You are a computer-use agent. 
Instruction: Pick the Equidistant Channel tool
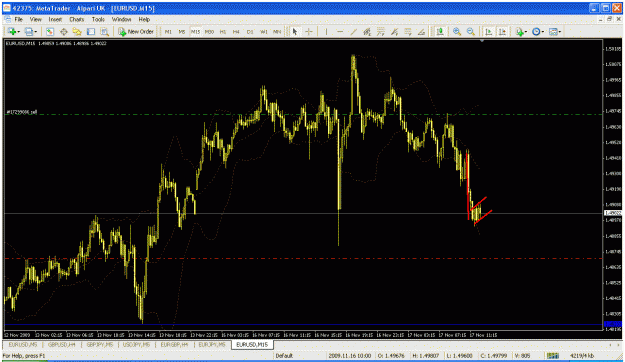(x=367, y=31)
